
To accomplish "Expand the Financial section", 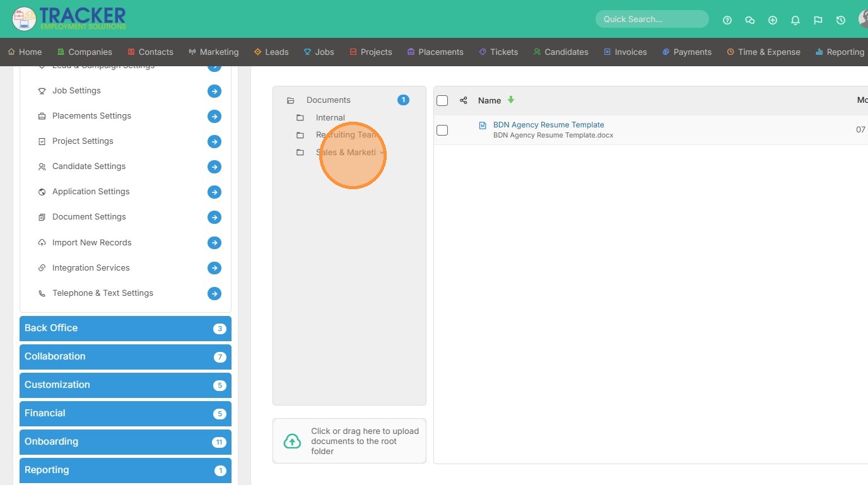I will (126, 414).
